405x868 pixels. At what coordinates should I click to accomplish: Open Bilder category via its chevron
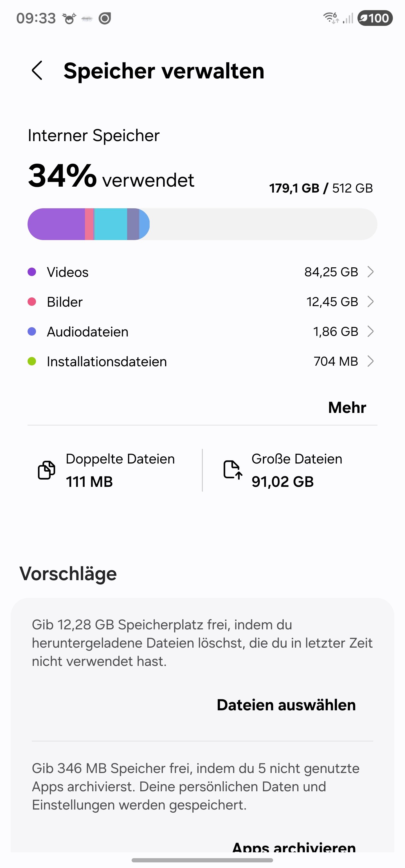click(x=370, y=302)
